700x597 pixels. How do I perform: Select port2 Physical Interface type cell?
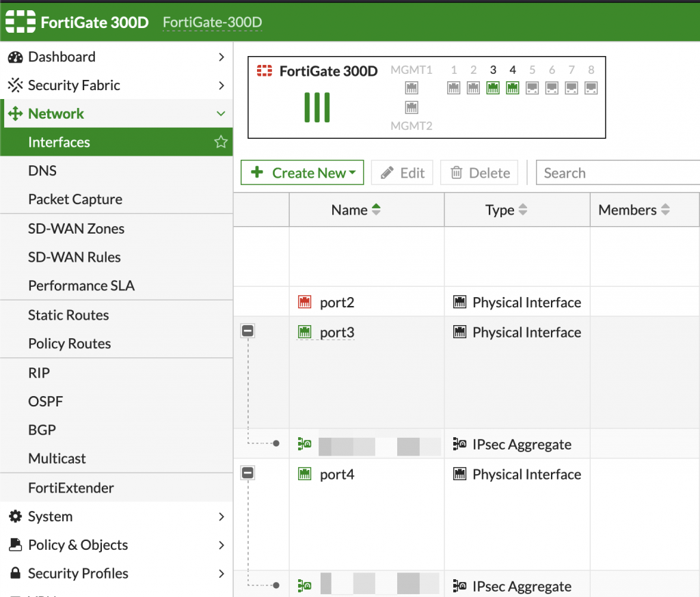(x=517, y=302)
